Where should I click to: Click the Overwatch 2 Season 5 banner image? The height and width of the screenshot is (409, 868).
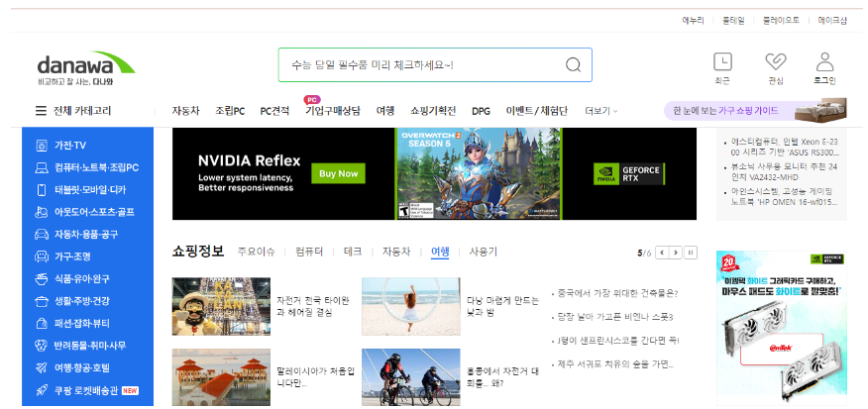pos(479,173)
